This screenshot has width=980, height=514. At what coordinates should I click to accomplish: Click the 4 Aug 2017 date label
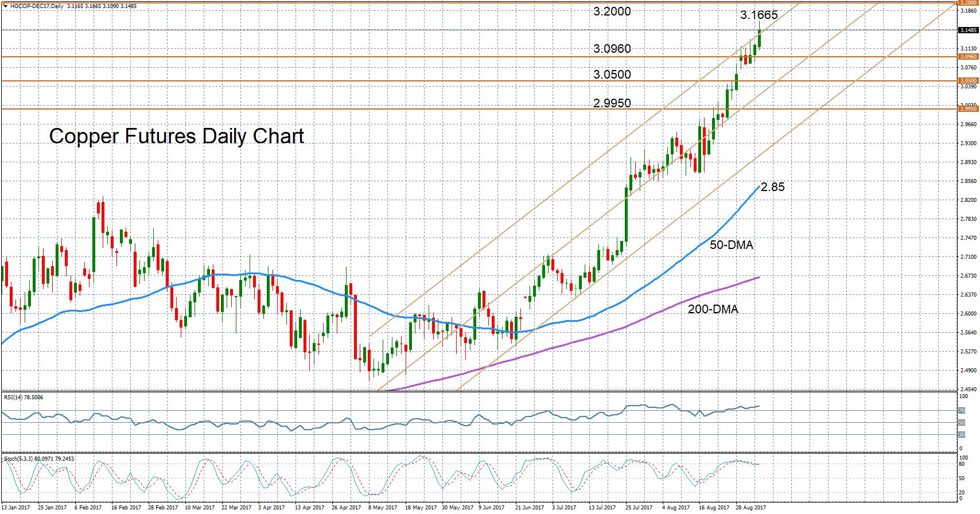pyautogui.click(x=675, y=507)
